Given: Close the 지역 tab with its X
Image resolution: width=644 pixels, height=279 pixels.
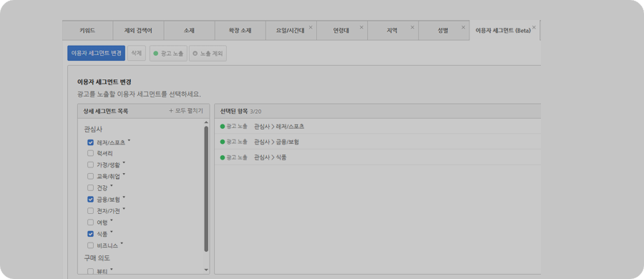Looking at the screenshot, I should pos(412,27).
